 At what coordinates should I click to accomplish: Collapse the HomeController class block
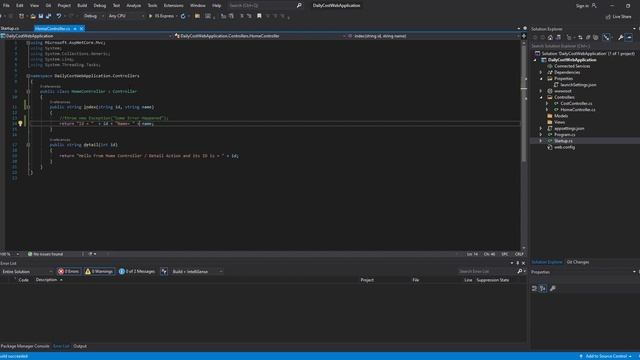(x=28, y=91)
